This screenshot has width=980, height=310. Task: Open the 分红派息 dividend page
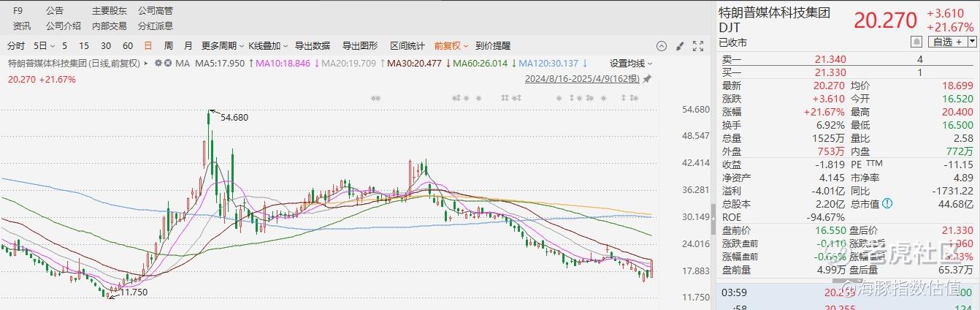(156, 26)
